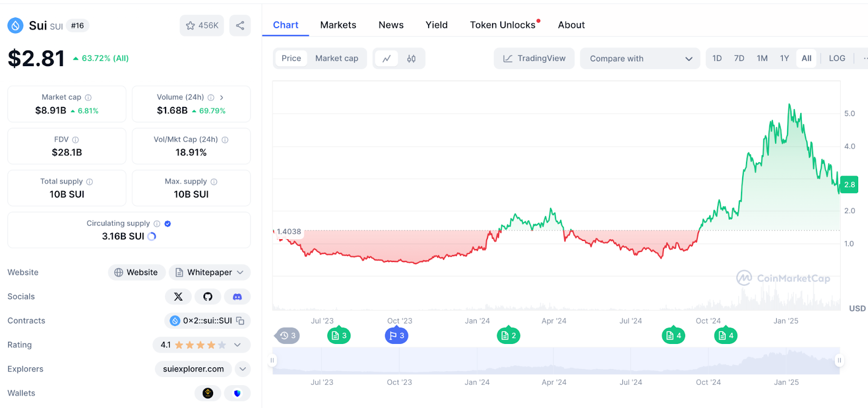Click right handle of range slider

click(x=839, y=360)
